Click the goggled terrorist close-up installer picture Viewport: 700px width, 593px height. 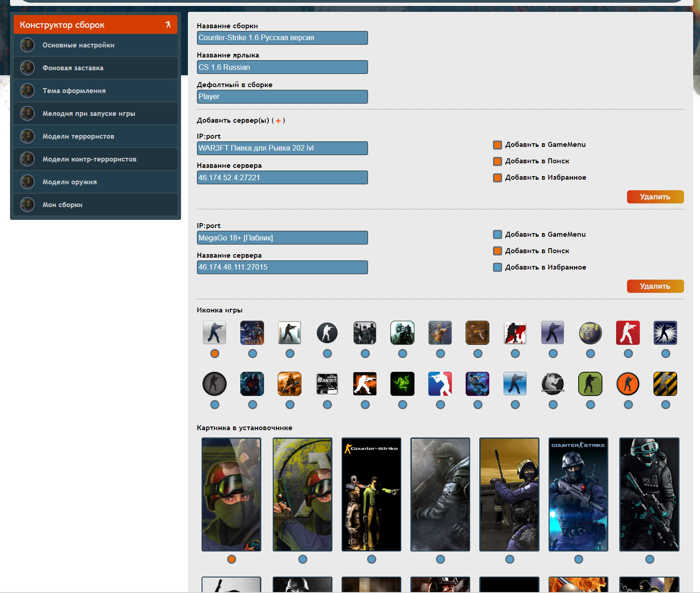pos(232,494)
